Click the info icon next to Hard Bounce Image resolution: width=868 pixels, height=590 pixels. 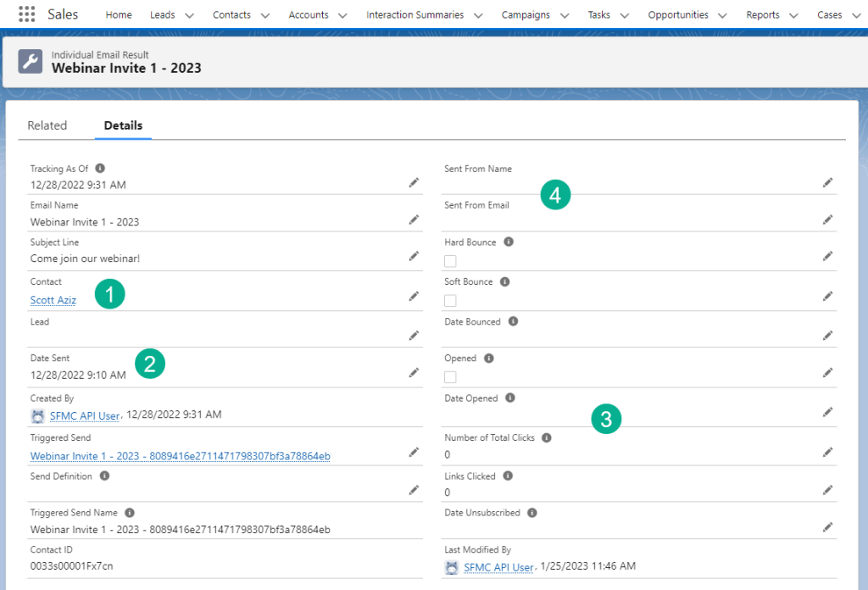click(509, 242)
